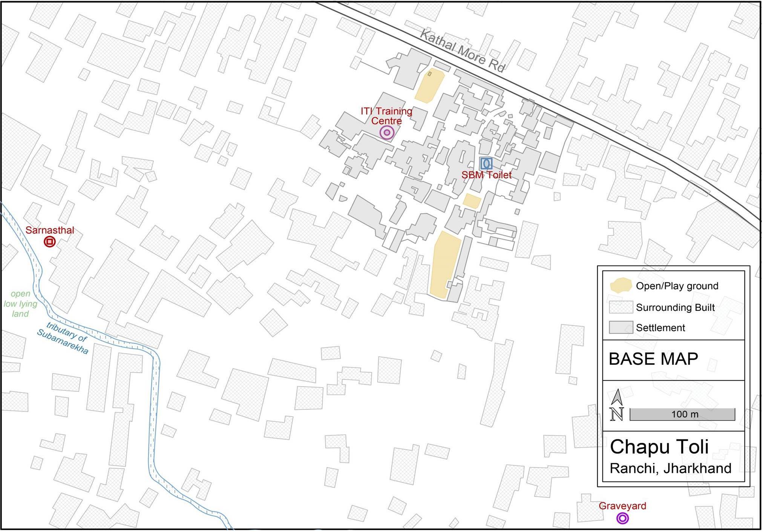This screenshot has height=532, width=763.
Task: Click the Settlement legend gray swatch
Action: point(621,327)
